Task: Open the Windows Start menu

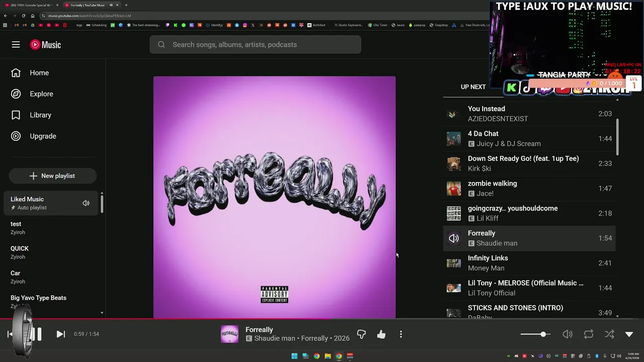Action: click(294, 356)
